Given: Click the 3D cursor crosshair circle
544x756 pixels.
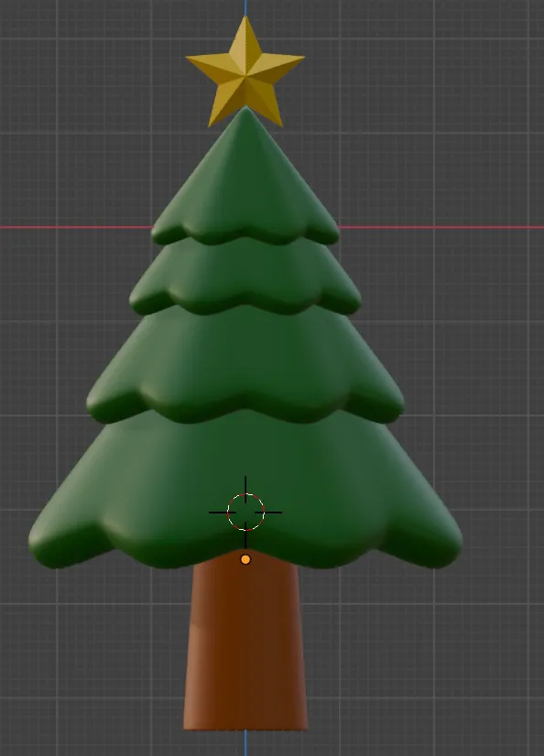Looking at the screenshot, I should pyautogui.click(x=245, y=512).
